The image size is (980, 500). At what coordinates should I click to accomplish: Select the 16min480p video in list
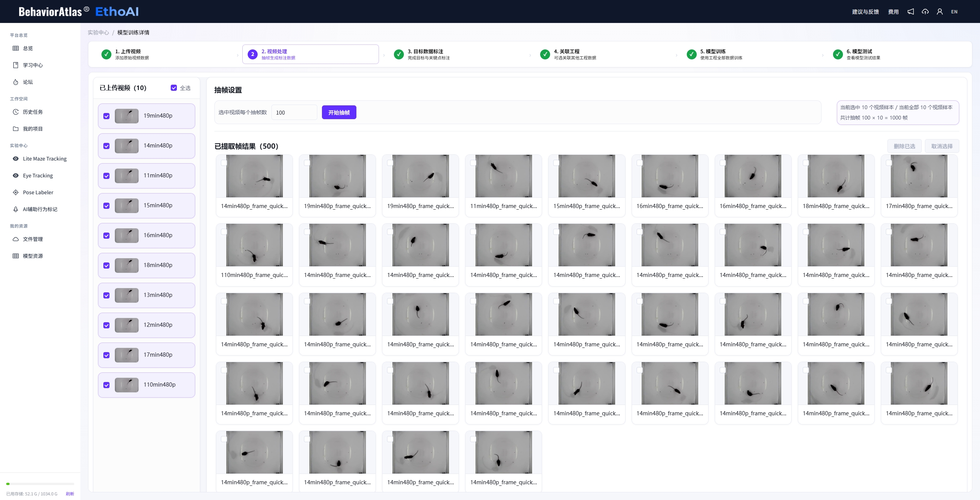[147, 236]
